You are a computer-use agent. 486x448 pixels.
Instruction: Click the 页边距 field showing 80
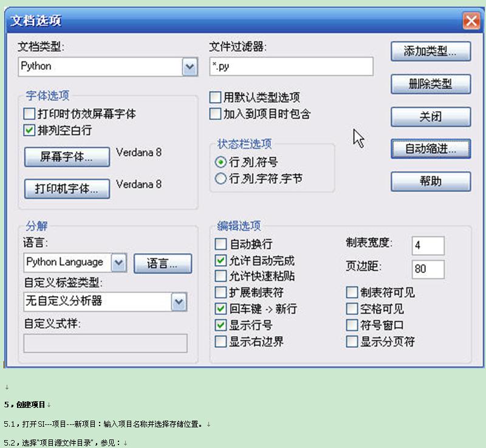point(428,269)
